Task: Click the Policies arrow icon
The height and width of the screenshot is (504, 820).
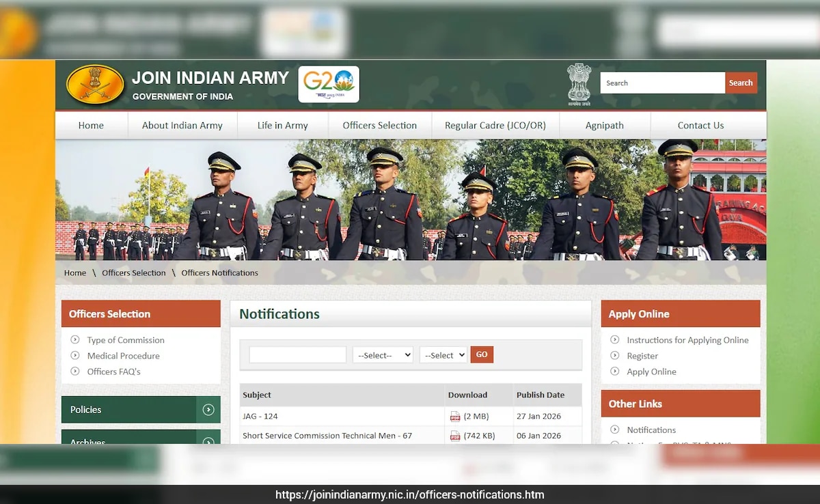Action: pos(208,410)
